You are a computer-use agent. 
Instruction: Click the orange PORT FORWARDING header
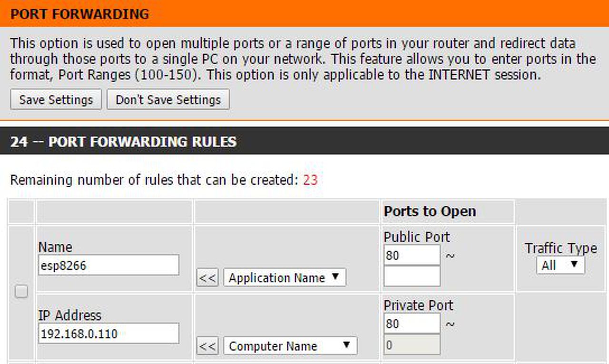[x=80, y=14]
